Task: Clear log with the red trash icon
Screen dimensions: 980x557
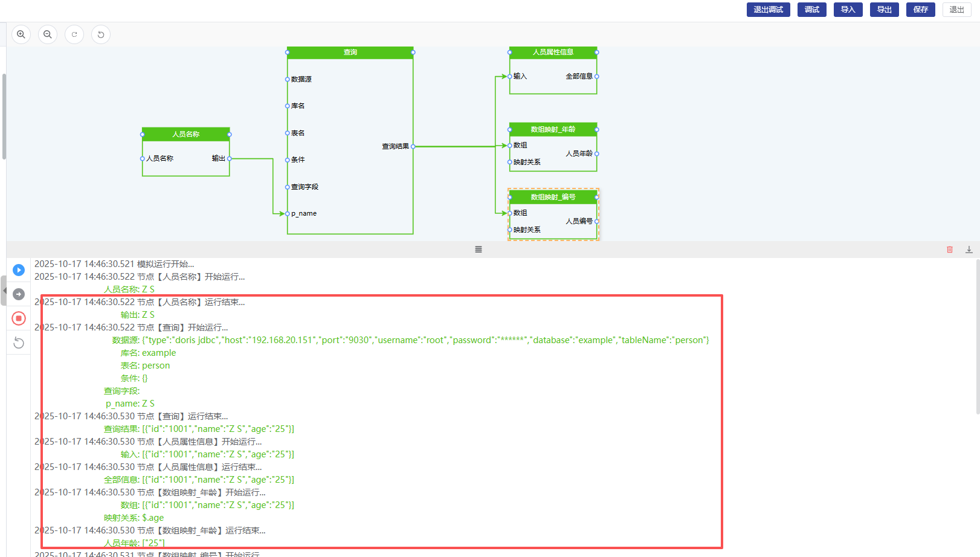Action: [950, 250]
